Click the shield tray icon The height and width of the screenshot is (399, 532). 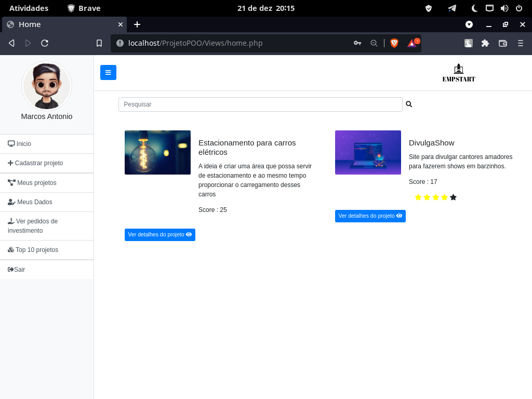(429, 8)
